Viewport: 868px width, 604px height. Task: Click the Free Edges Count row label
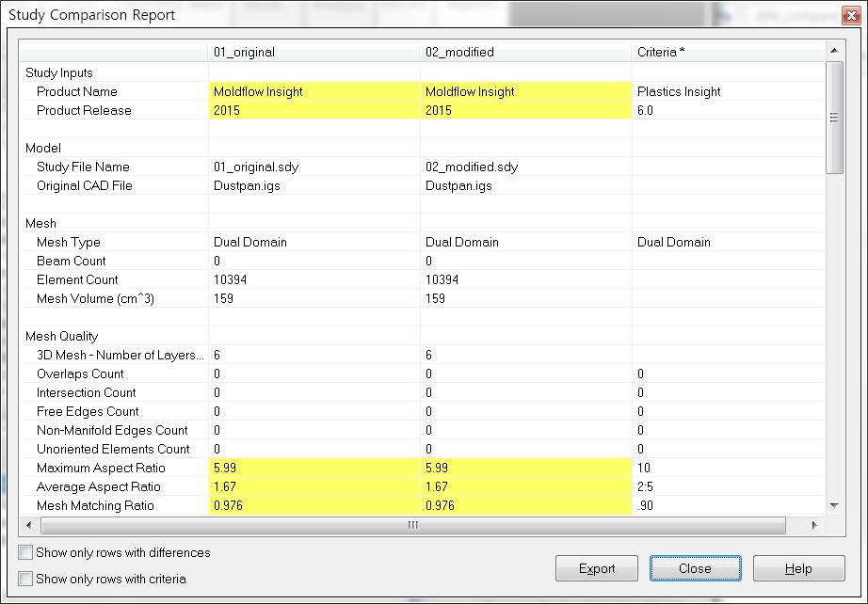tap(88, 411)
